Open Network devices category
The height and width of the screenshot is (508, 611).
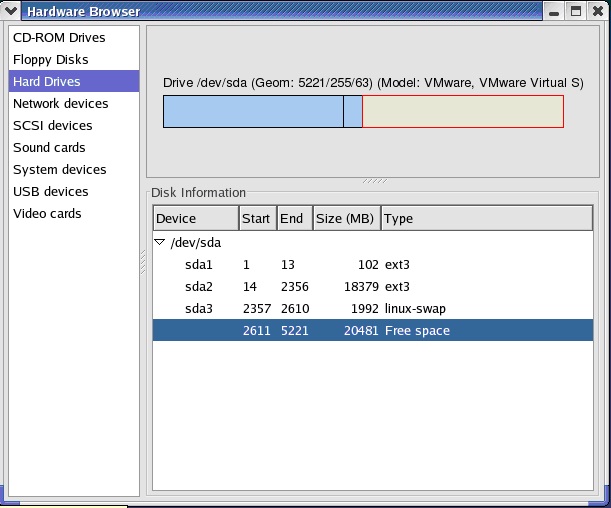[60, 104]
